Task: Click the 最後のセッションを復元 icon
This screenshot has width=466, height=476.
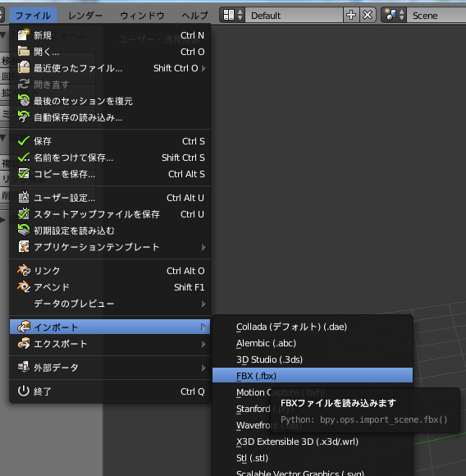Action: click(x=23, y=100)
